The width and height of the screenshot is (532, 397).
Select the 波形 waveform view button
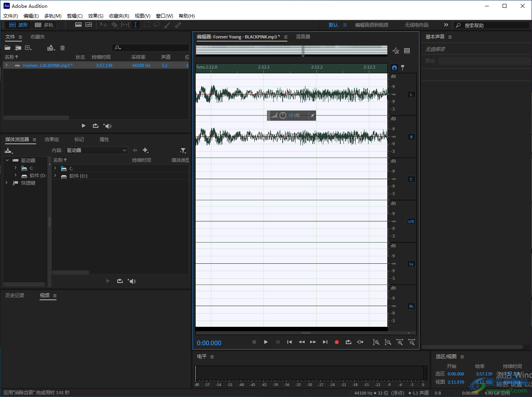(18, 25)
